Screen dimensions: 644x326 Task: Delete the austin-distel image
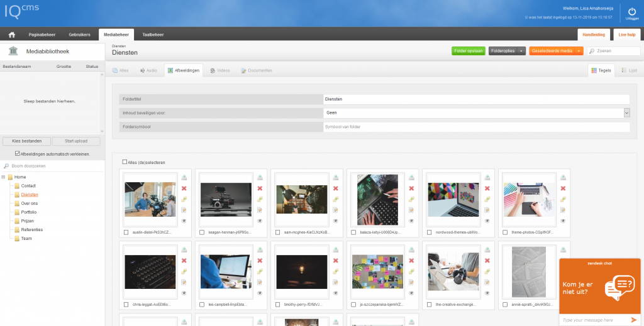click(184, 188)
